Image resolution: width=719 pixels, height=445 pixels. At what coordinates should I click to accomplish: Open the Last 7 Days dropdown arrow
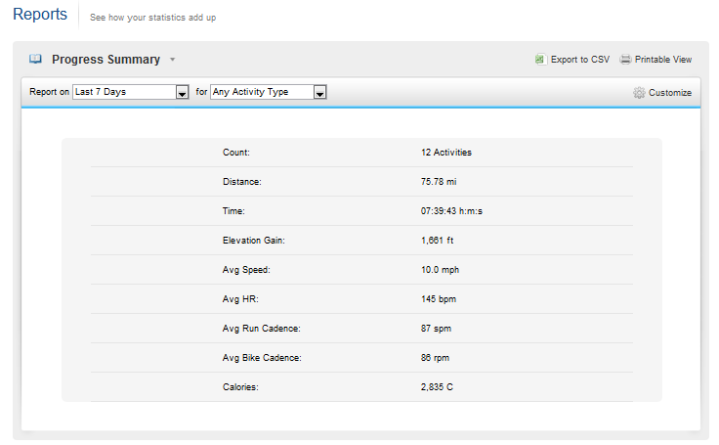click(182, 92)
